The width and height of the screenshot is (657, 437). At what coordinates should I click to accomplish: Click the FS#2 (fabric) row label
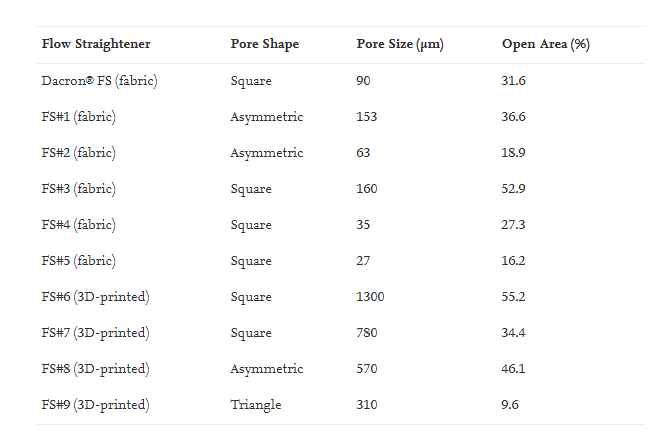(79, 153)
